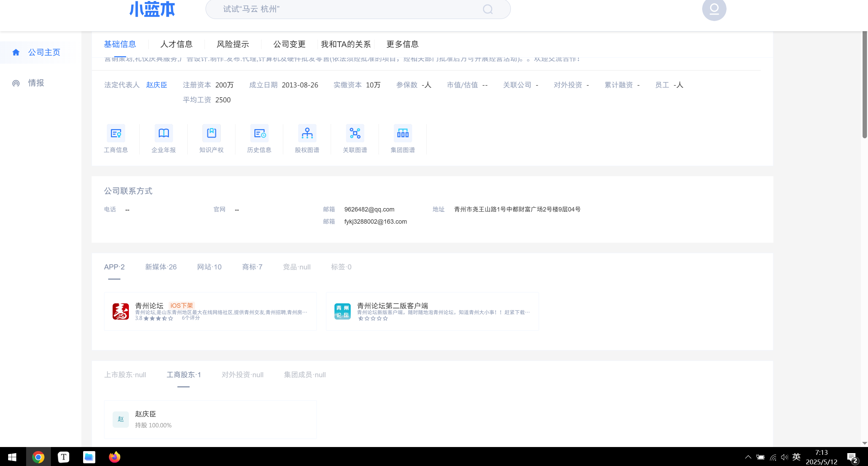The width and height of the screenshot is (868, 466).
Task: Switch to the 公司变更 tab
Action: coord(289,44)
